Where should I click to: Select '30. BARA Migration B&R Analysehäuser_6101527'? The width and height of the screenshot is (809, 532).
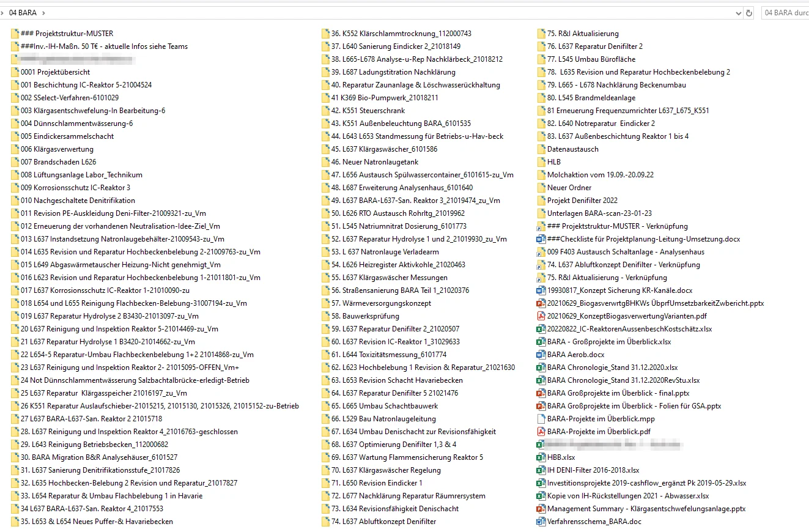tap(99, 457)
